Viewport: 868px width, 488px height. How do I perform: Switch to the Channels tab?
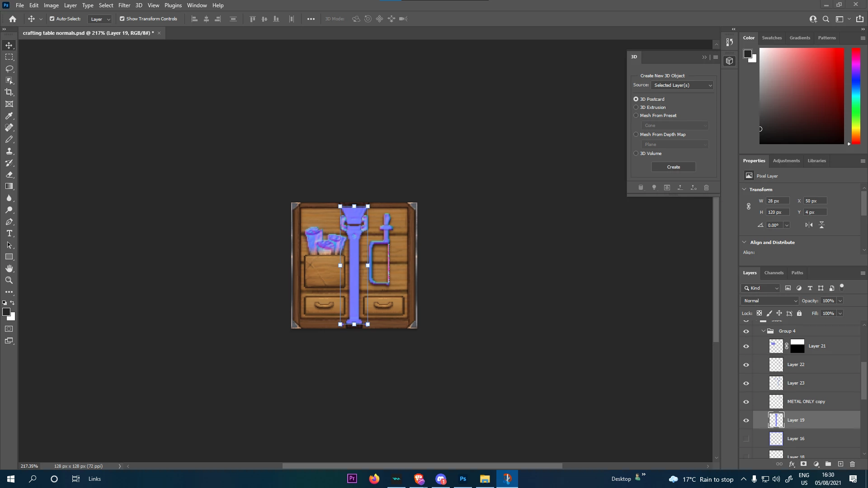pos(774,273)
